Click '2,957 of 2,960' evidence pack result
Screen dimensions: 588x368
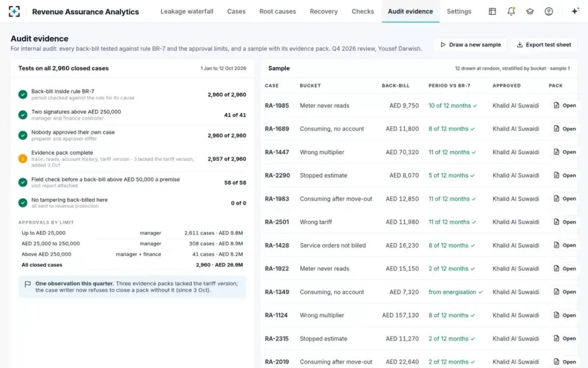click(x=227, y=159)
